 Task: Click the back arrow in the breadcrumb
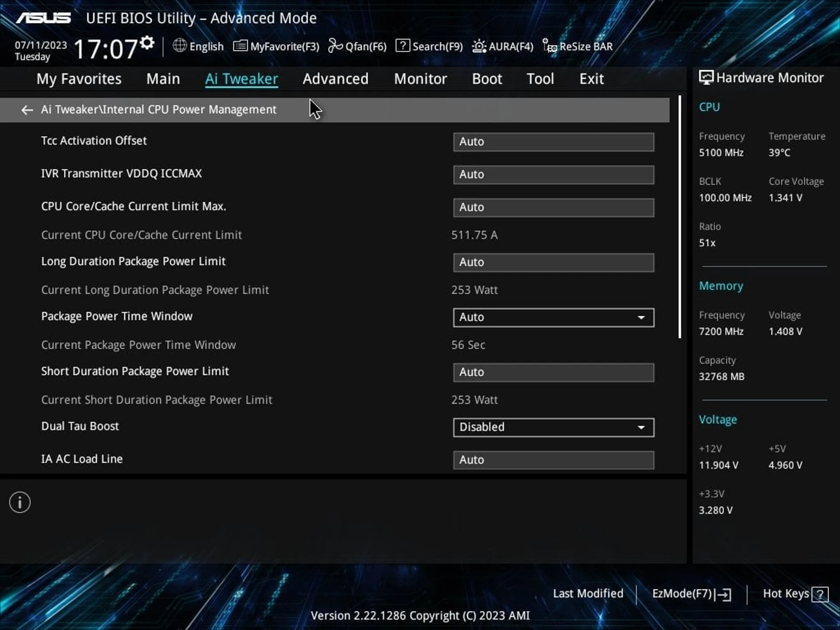pos(27,110)
